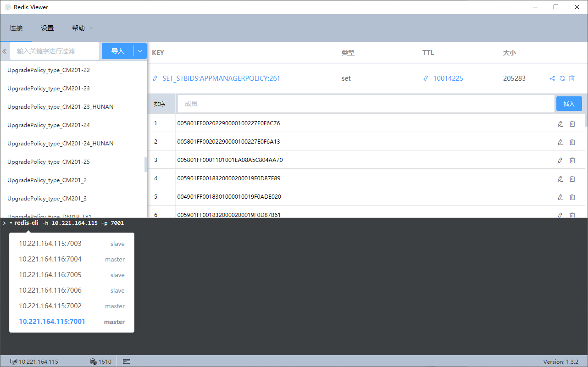Click the key list scrollbar thumb
Viewport: 588px width, 367px height.
[x=146, y=165]
